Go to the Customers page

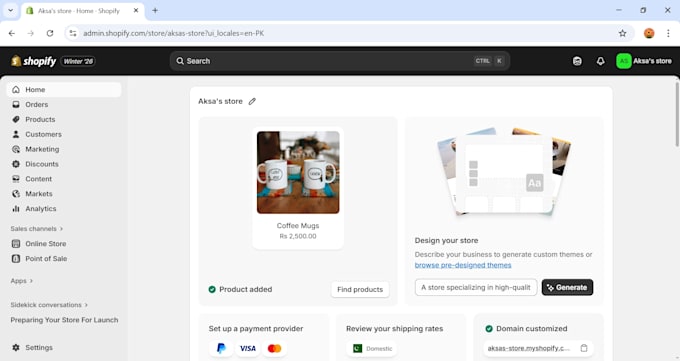pyautogui.click(x=43, y=134)
